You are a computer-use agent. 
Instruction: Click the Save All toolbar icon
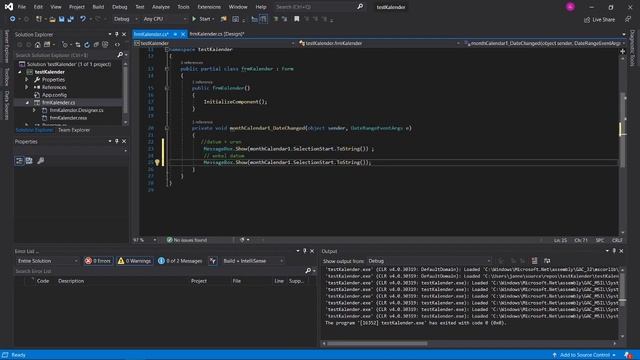(71, 19)
